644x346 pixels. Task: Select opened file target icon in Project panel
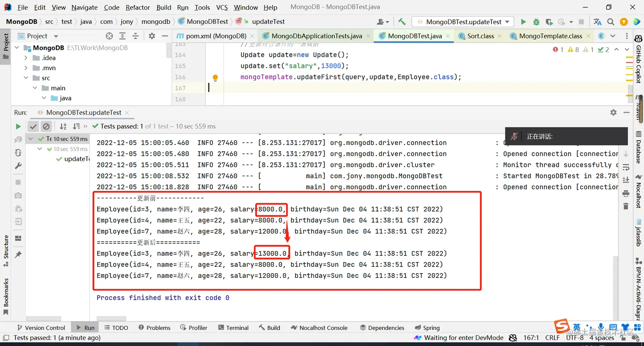click(x=109, y=36)
